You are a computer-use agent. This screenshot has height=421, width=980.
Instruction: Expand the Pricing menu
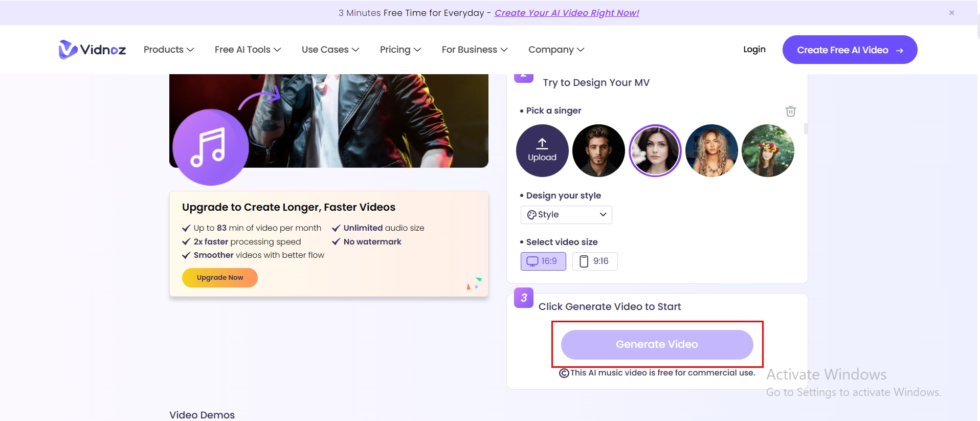(x=400, y=50)
